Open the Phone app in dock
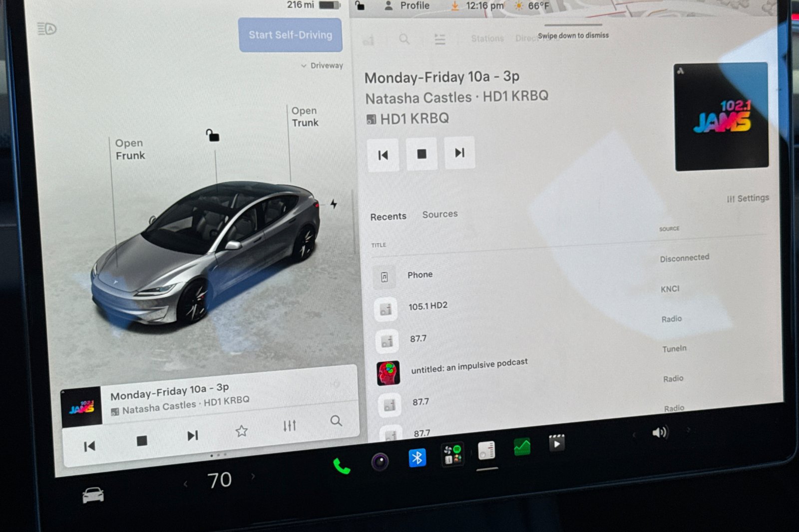Screen dimensions: 799x532 coord(342,466)
